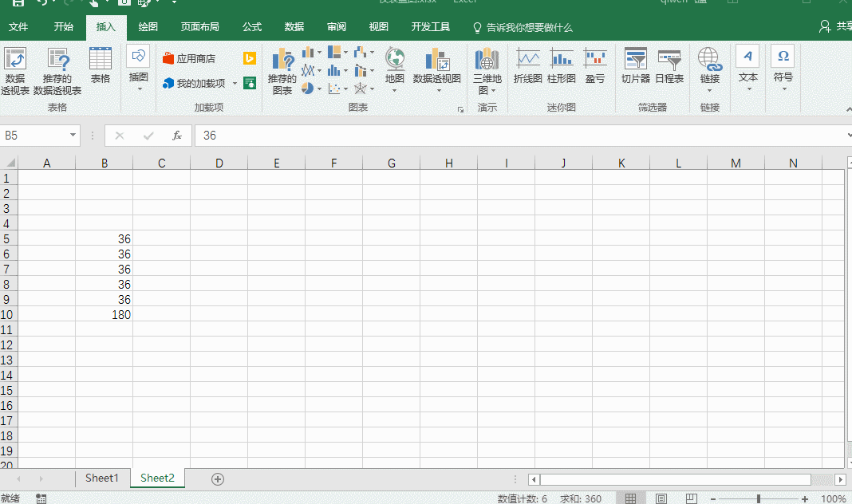Viewport: 852px width, 504px height.
Task: Open the PivotTable (数据透视表) tool
Action: tap(14, 71)
